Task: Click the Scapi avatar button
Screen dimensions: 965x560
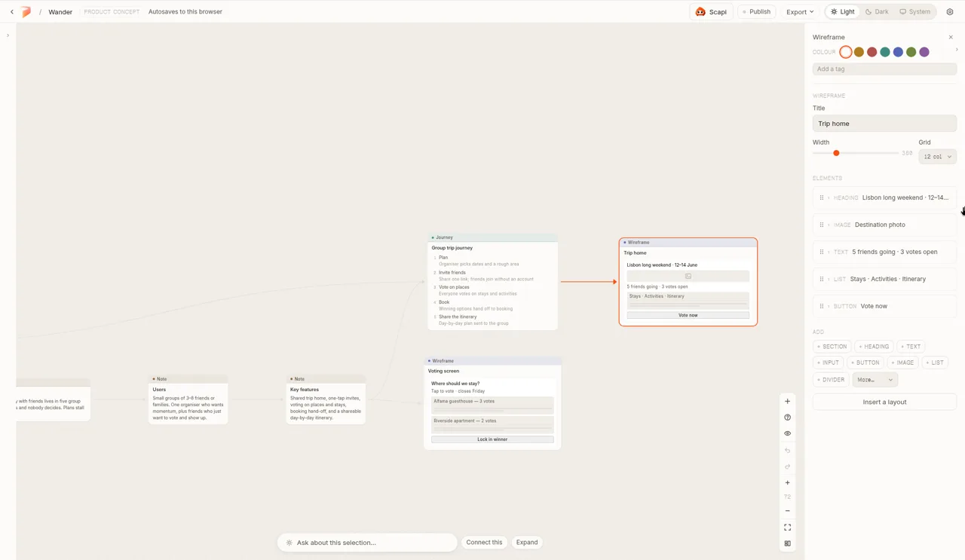Action: pyautogui.click(x=711, y=12)
